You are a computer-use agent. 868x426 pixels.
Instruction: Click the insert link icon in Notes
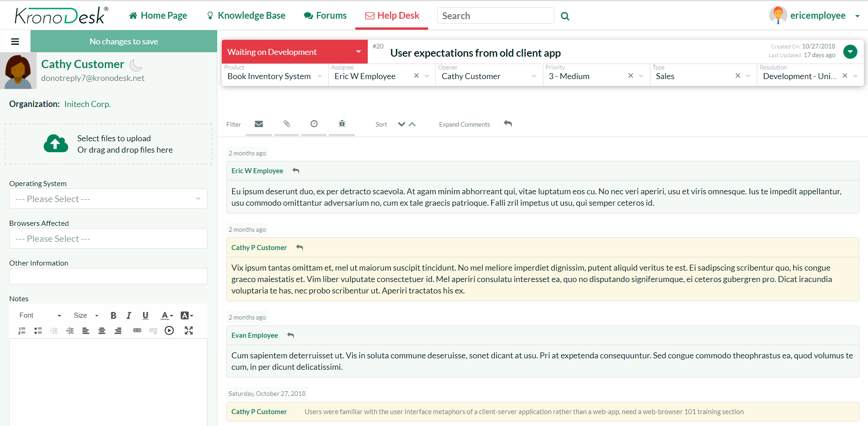(137, 330)
